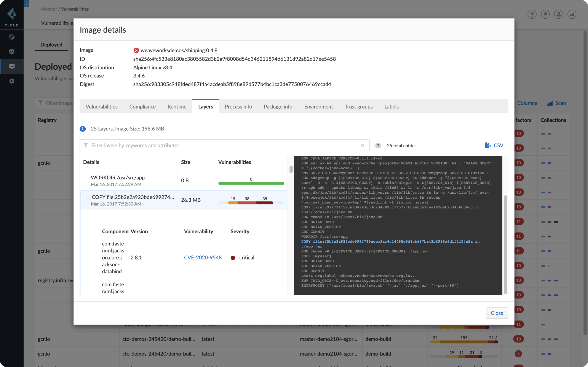Click the info icon beside layer count
Viewport: 588px width, 367px height.
[83, 129]
